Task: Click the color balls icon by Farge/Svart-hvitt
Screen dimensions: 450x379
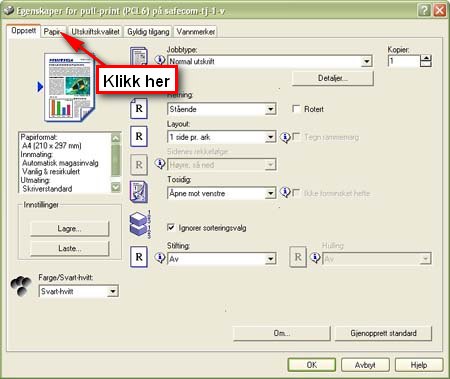Action: 21,286
